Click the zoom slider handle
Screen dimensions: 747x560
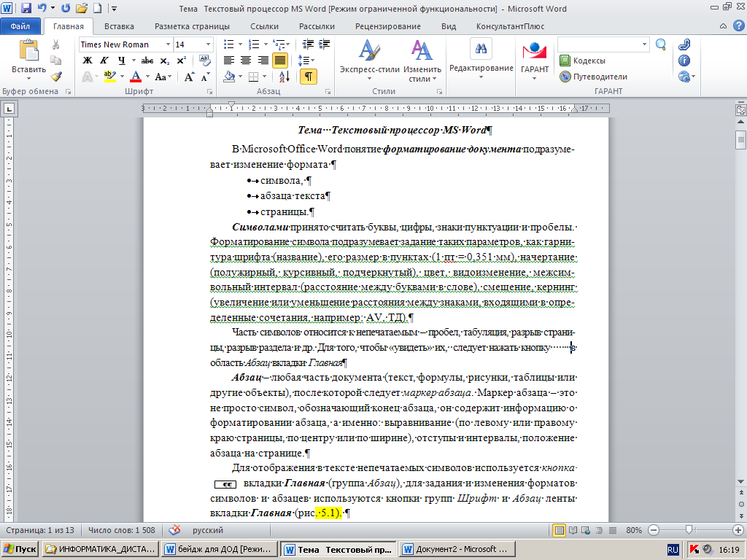(689, 530)
